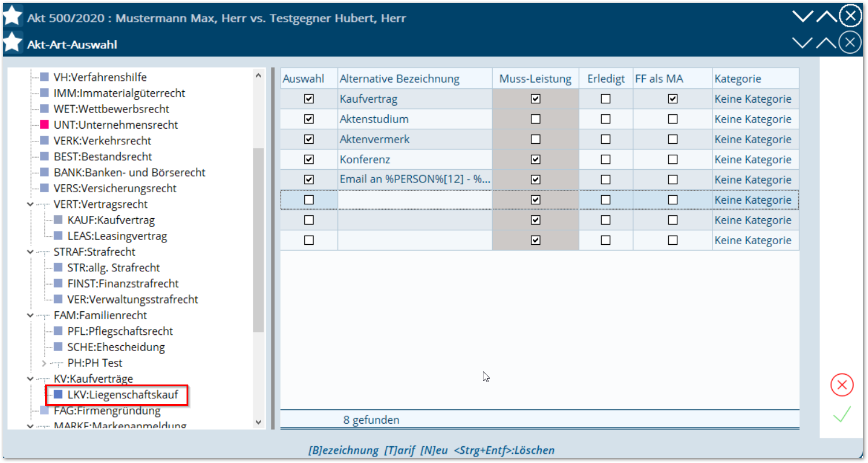Click the square icon next to SCHE:Ehescheidung
Viewport: 868px width, 463px height.
click(58, 347)
